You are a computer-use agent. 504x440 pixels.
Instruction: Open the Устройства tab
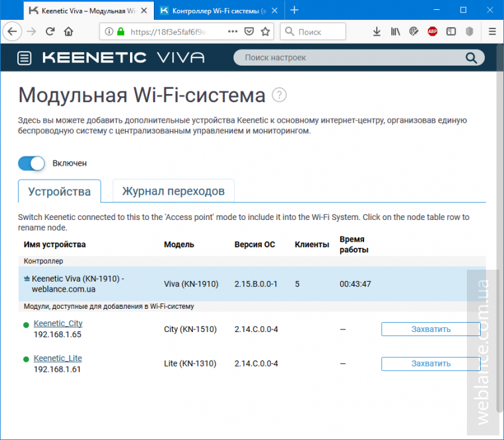point(60,192)
